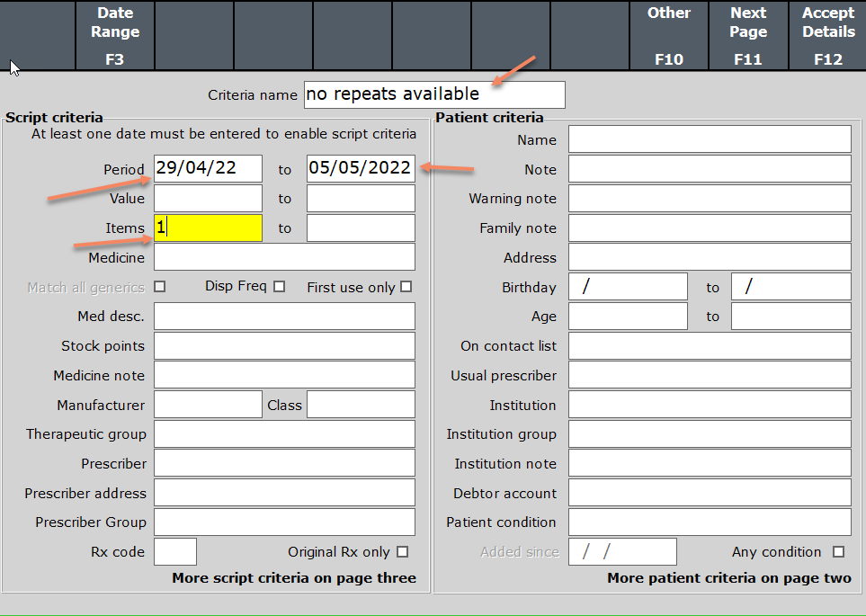This screenshot has width=866, height=616.
Task: Go to Next Page F11
Action: point(748,36)
